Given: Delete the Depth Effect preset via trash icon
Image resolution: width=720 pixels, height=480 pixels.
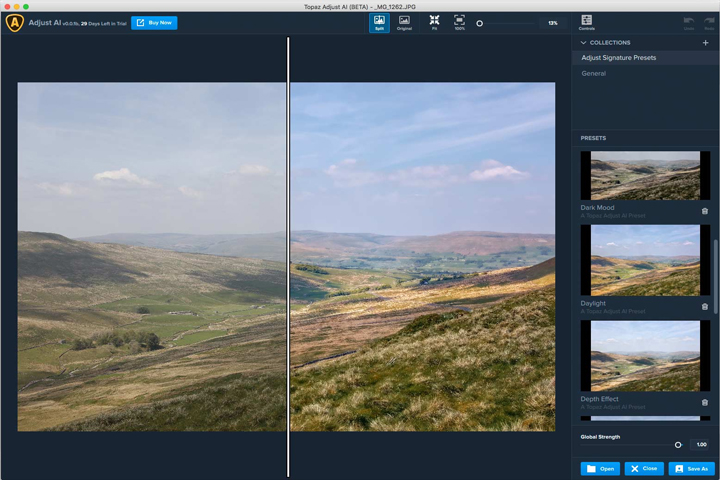Looking at the screenshot, I should click(705, 402).
